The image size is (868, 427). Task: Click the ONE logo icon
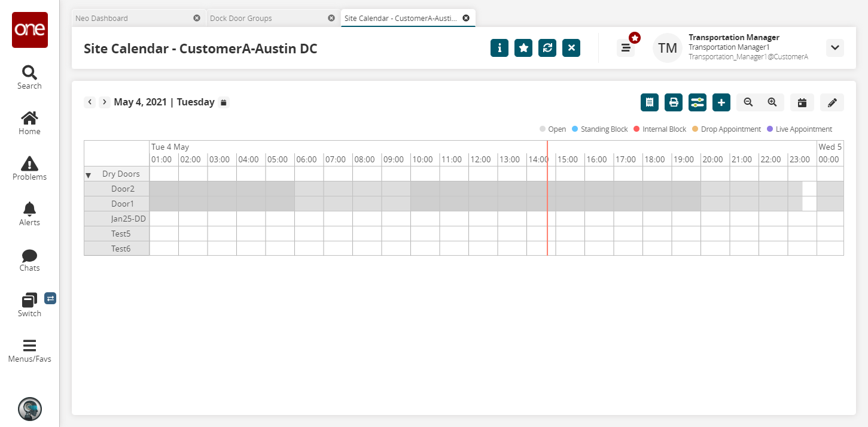[30, 30]
